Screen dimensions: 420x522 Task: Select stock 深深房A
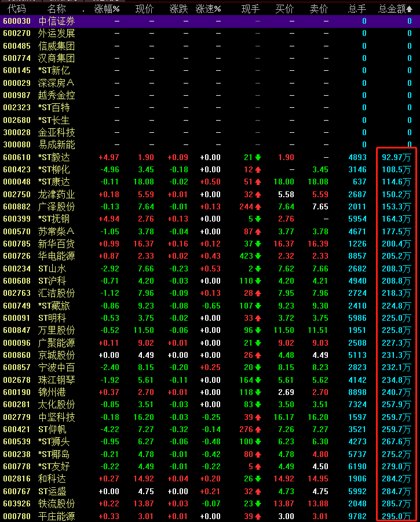coord(56,83)
